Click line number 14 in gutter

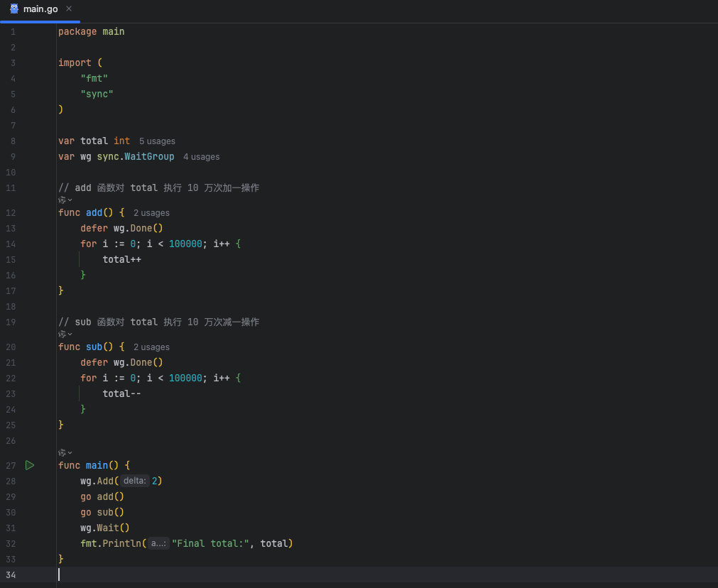click(x=11, y=244)
